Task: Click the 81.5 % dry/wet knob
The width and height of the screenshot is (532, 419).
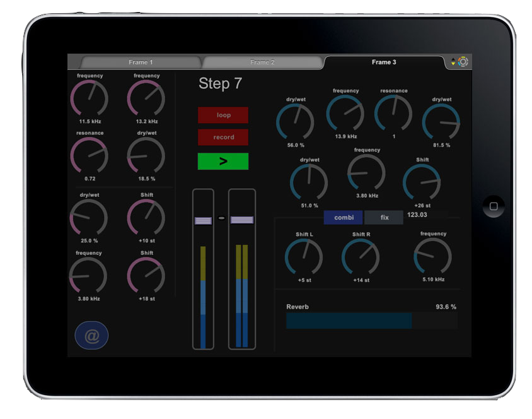Action: (441, 122)
